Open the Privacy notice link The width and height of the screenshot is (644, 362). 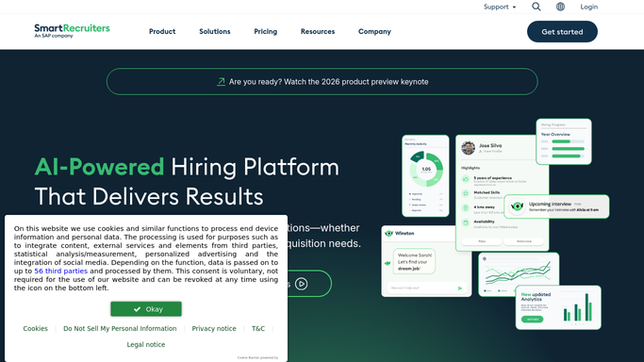[214, 328]
